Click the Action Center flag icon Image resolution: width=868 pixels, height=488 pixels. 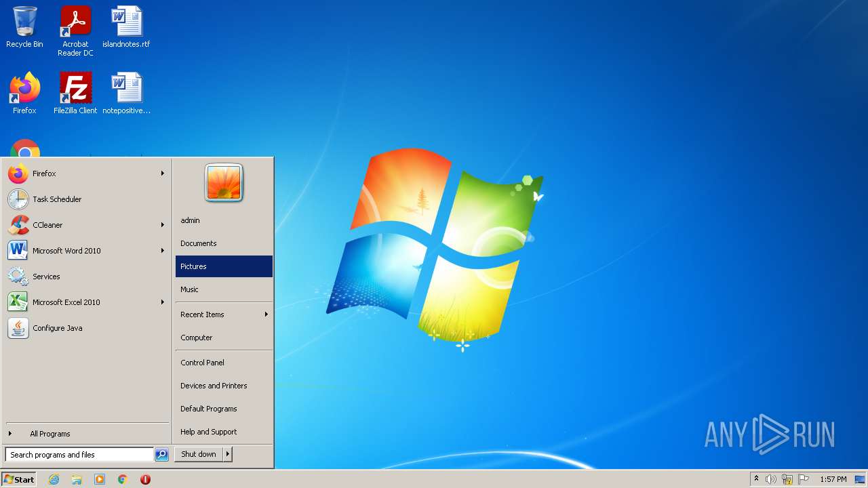[x=804, y=479]
